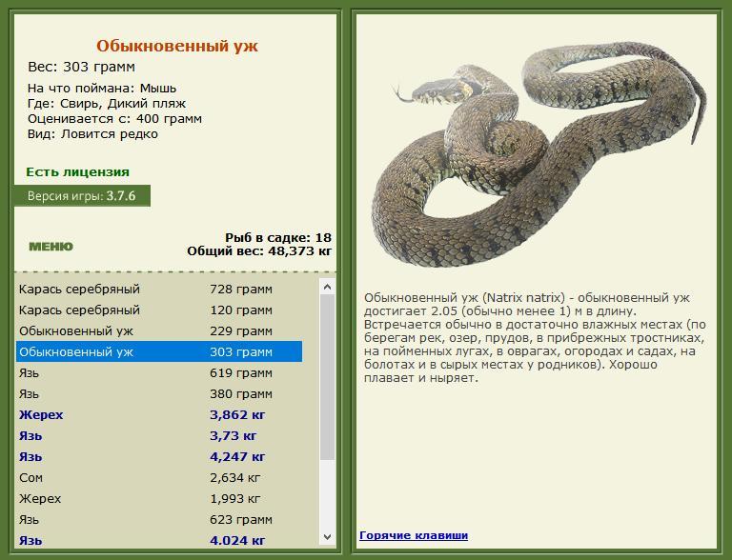
Task: Click the Natrix natrix description paragraph
Action: [535, 337]
